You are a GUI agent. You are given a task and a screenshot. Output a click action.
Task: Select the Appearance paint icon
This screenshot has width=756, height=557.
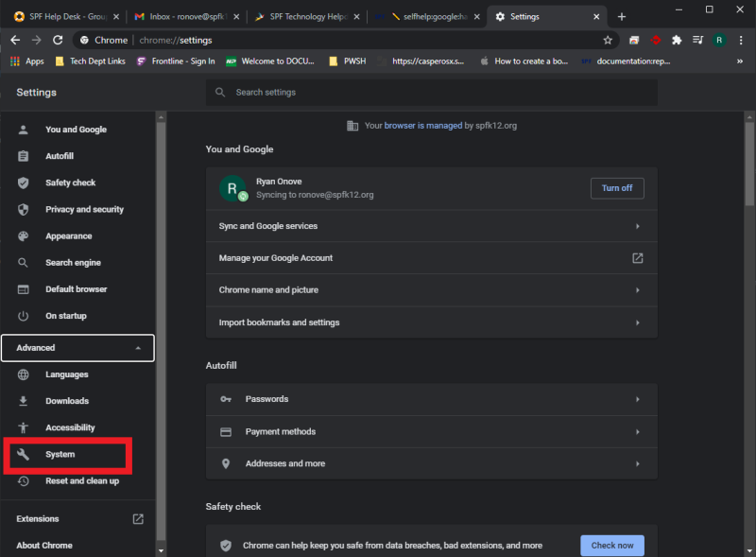[x=23, y=235]
